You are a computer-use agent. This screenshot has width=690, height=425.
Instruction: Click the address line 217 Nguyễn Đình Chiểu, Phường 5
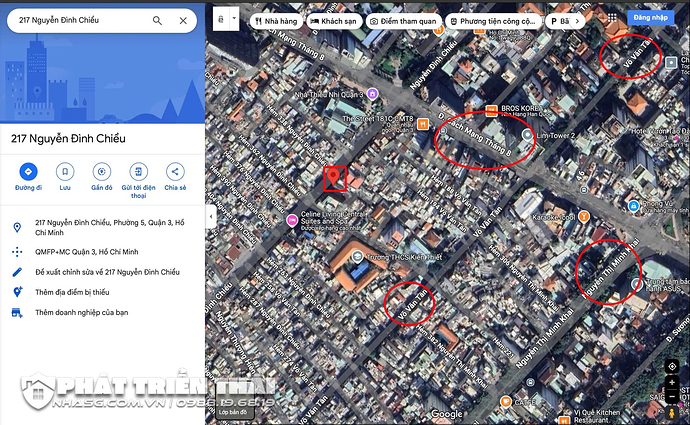coord(110,227)
